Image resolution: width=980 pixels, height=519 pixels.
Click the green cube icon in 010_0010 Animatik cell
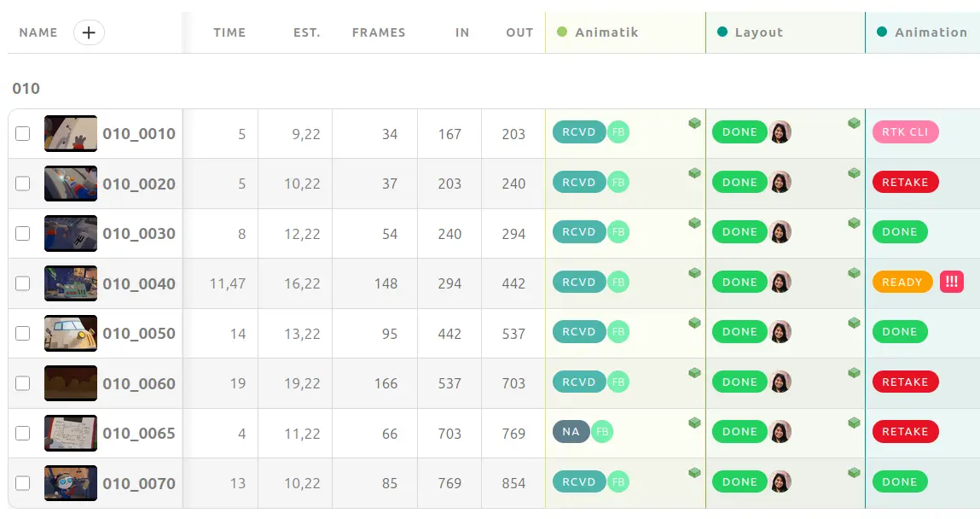point(694,124)
